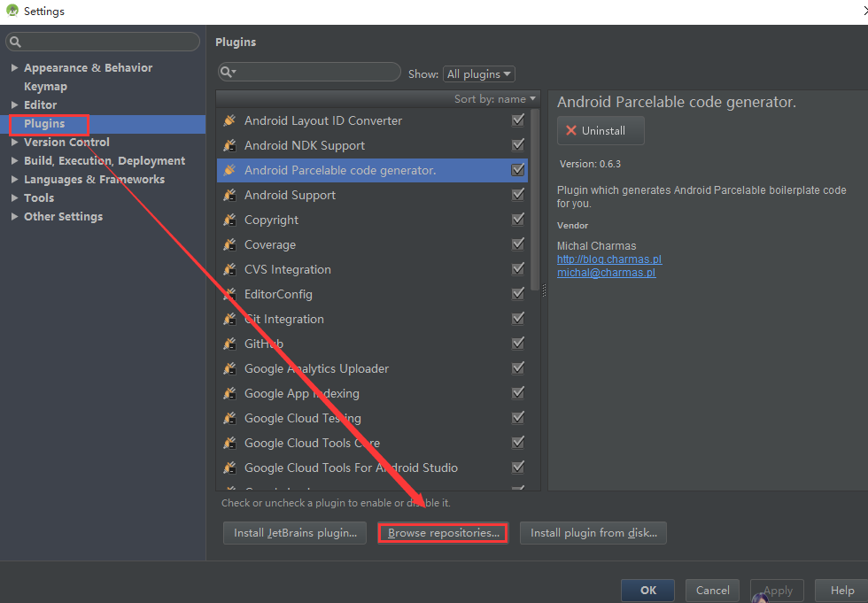868x603 pixels.
Task: Click the GitHub plugin icon
Action: coord(229,344)
